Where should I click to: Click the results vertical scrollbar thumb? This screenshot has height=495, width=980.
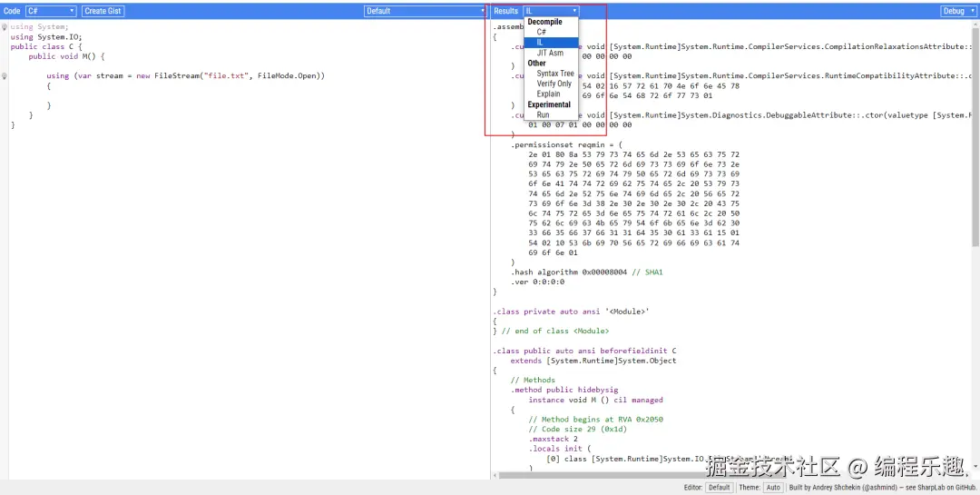pos(975,138)
